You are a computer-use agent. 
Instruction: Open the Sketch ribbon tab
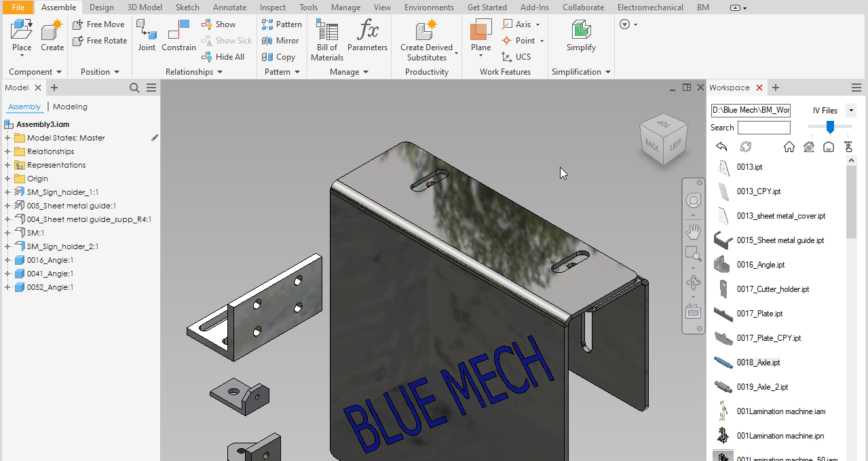187,7
